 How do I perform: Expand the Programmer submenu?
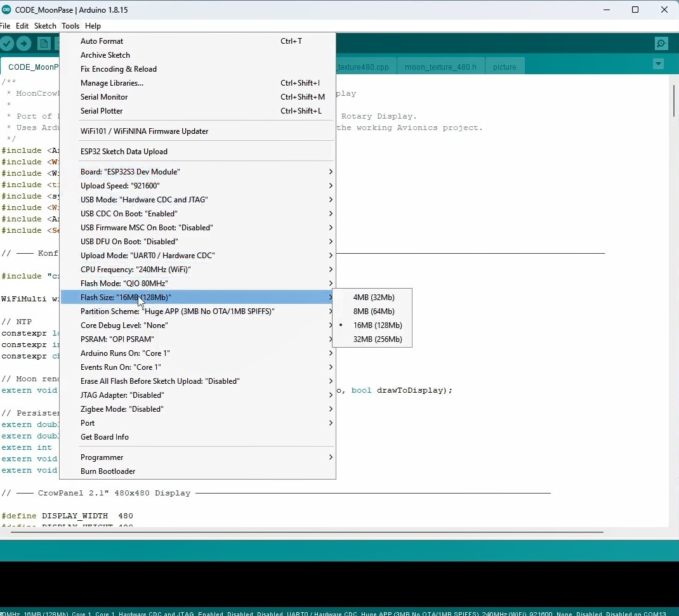198,457
